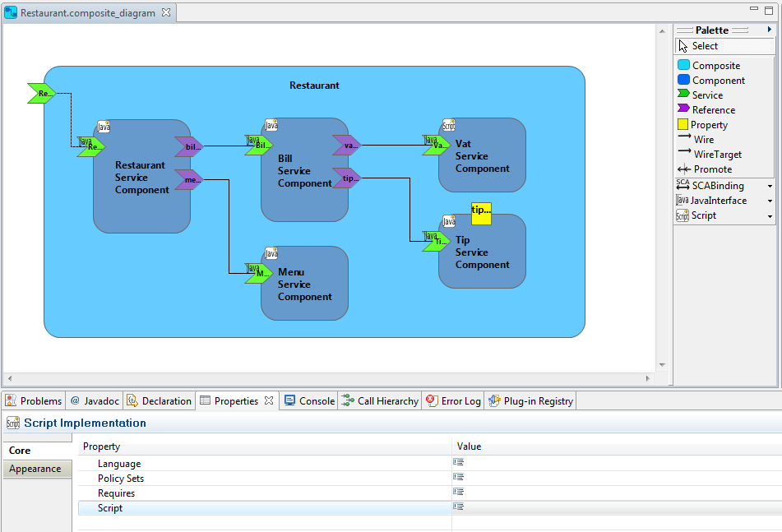Select the yellow tip property box
The width and height of the screenshot is (782, 532).
click(481, 214)
